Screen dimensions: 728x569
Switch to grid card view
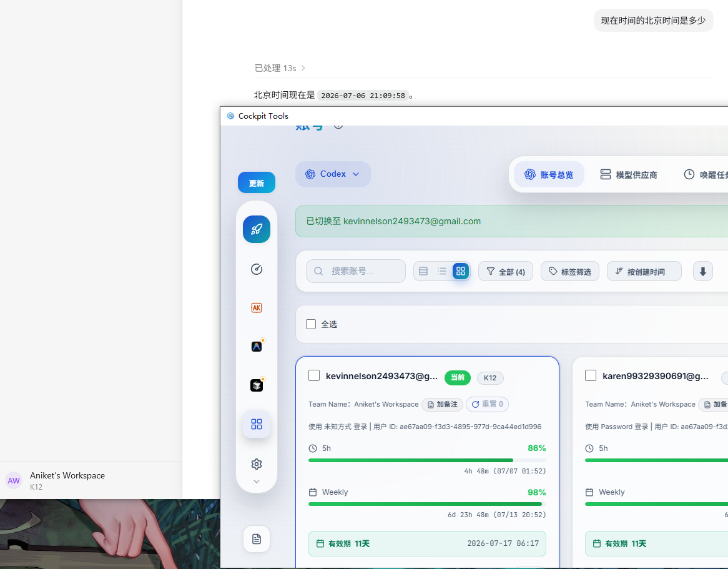tap(461, 271)
